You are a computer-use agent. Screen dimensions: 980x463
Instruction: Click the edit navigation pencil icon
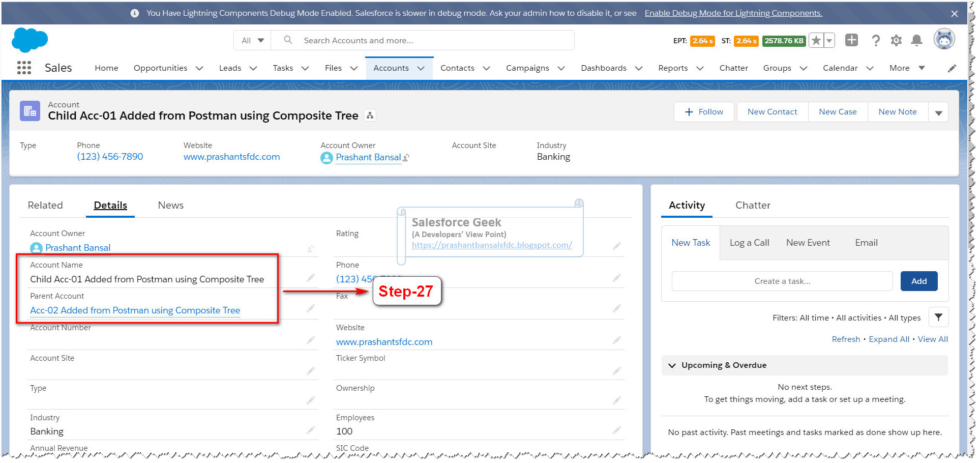pos(952,68)
